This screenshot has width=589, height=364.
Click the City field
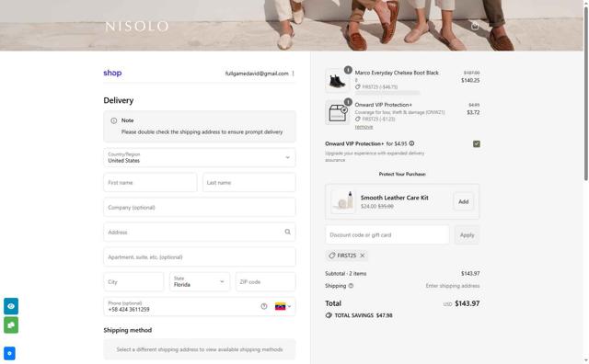coord(133,281)
